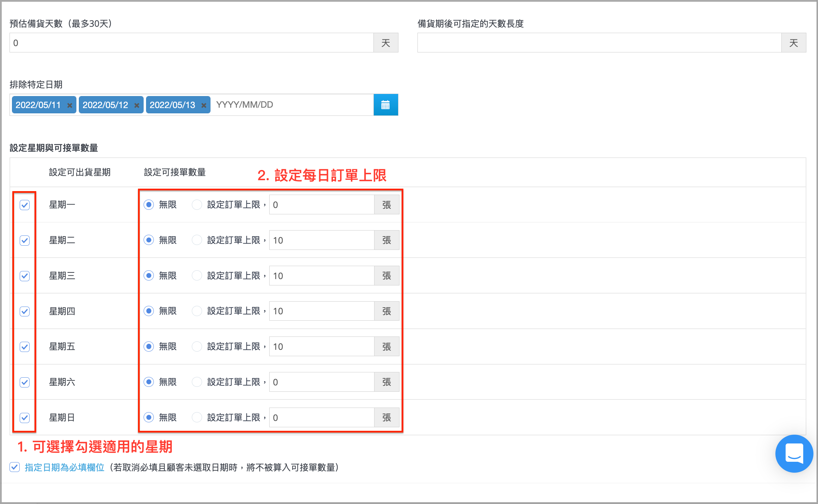Image resolution: width=818 pixels, height=504 pixels.
Task: Uncheck the 星期二 checkbox
Action: pyautogui.click(x=25, y=240)
